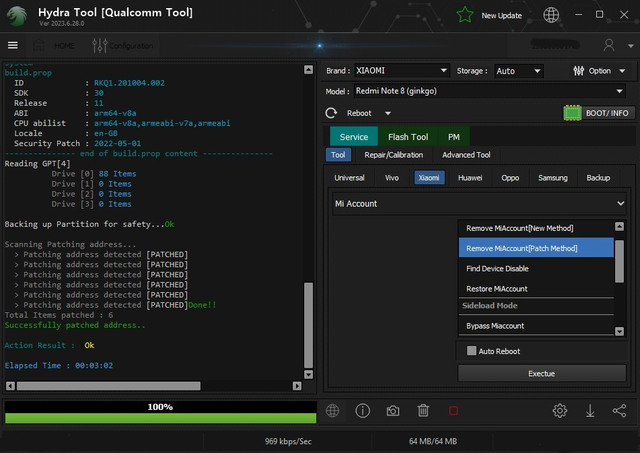Click the Option sliders icon
This screenshot has width=640, height=453.
pos(578,71)
